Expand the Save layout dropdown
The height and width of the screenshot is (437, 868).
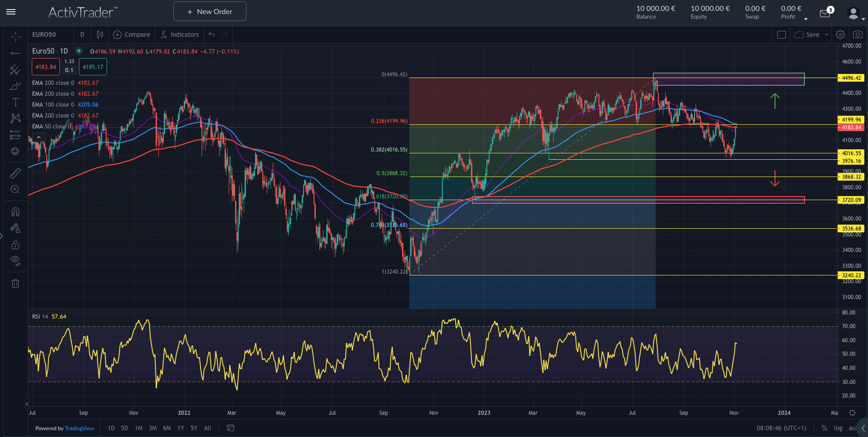826,34
